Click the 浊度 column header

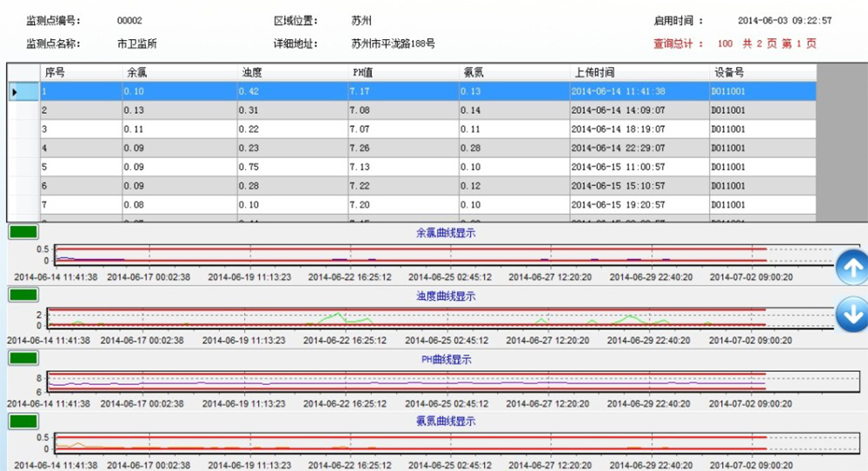pyautogui.click(x=292, y=73)
